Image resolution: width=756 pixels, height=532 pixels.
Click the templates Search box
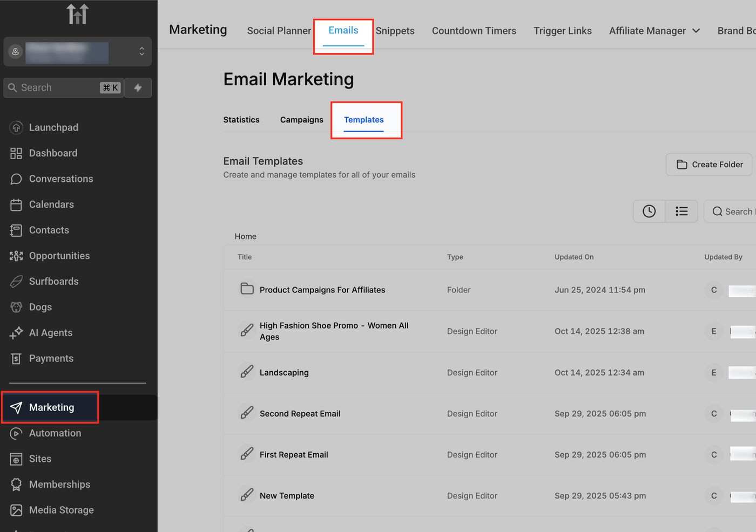(x=732, y=212)
